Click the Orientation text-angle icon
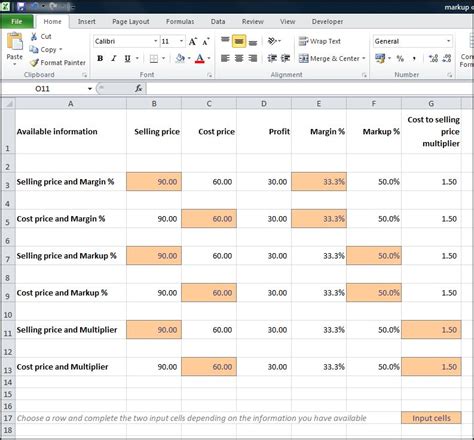474x440 pixels. (x=274, y=41)
